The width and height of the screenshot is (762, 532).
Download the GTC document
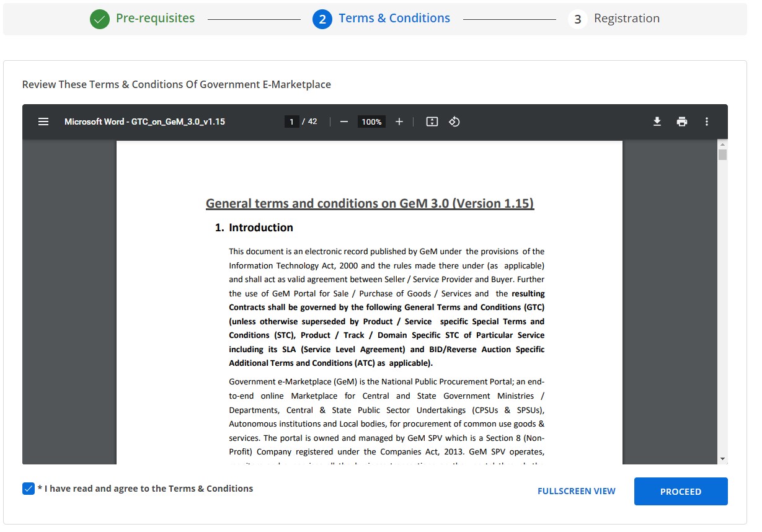pyautogui.click(x=657, y=122)
